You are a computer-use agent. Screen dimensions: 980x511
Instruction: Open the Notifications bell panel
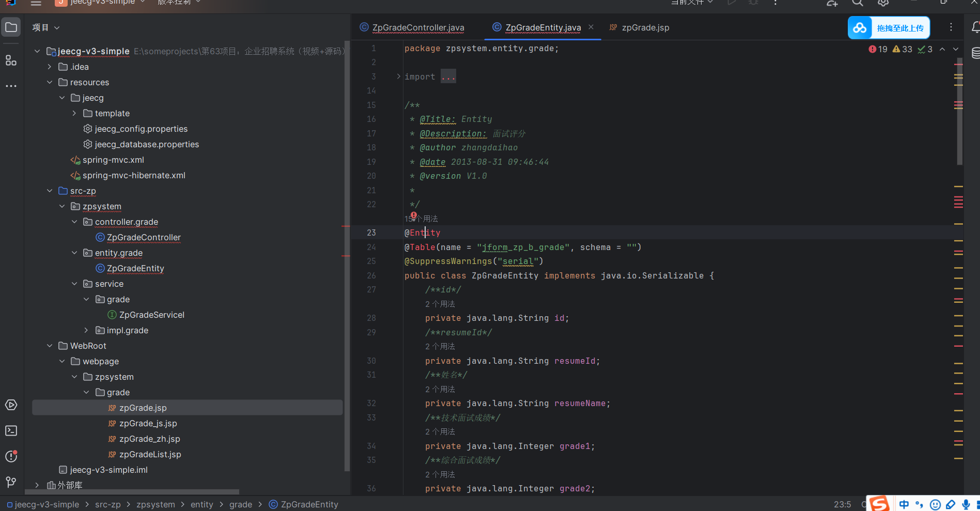click(x=975, y=27)
